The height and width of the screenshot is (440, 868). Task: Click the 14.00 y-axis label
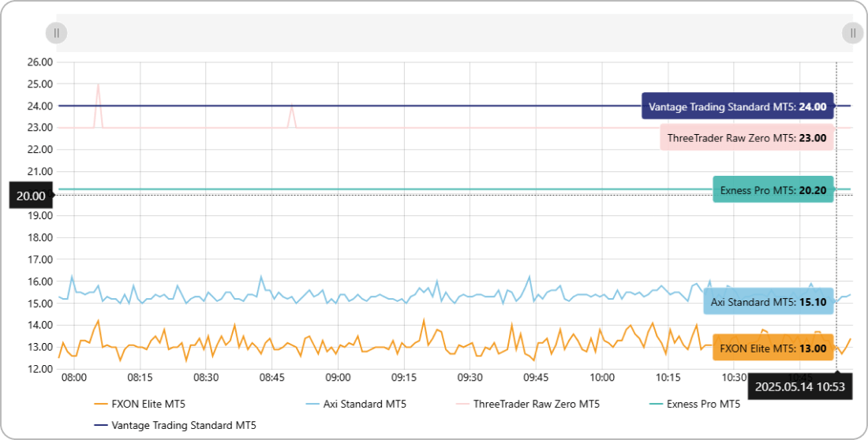click(40, 325)
